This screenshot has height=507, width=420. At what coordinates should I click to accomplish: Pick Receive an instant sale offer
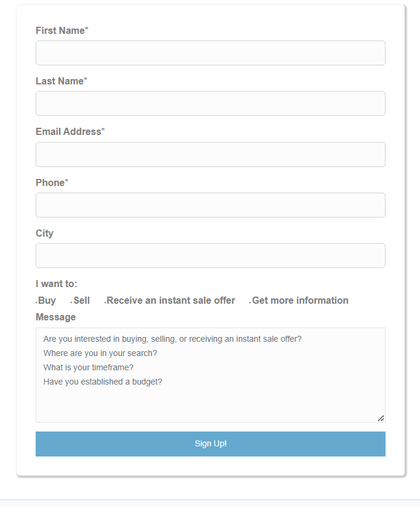click(x=170, y=301)
